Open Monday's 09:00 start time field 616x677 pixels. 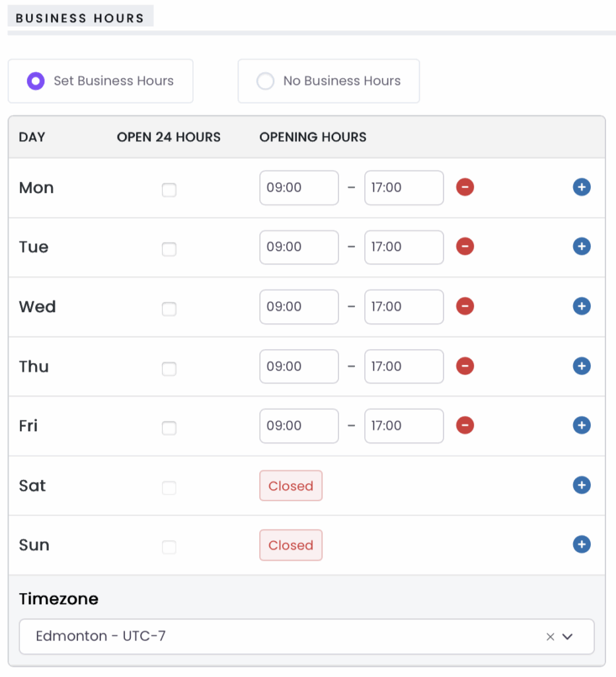[x=299, y=188]
